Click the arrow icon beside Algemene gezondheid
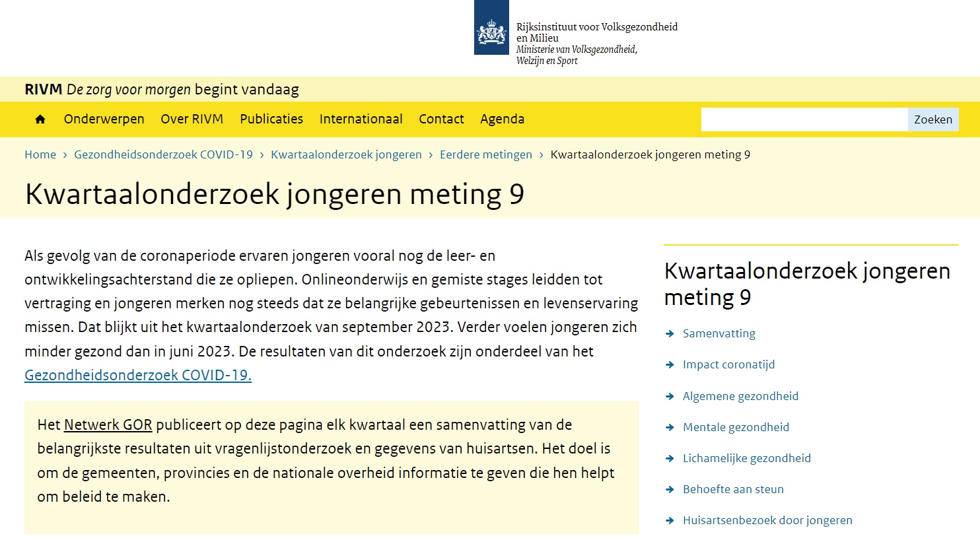 pos(670,397)
